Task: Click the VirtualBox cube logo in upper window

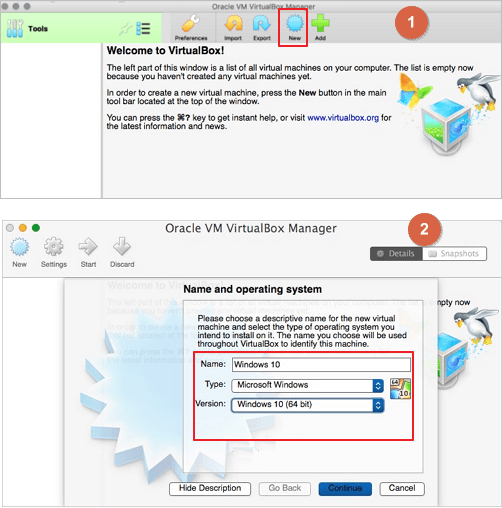Action: click(446, 128)
